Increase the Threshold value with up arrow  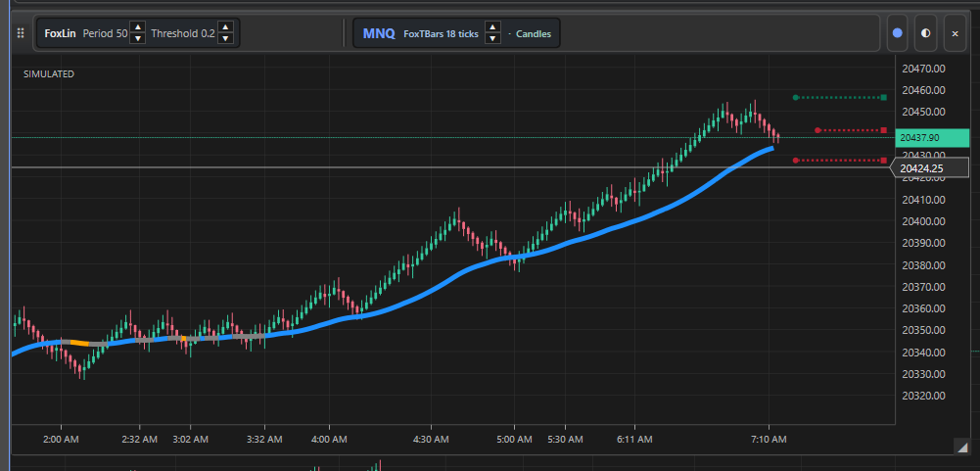226,27
